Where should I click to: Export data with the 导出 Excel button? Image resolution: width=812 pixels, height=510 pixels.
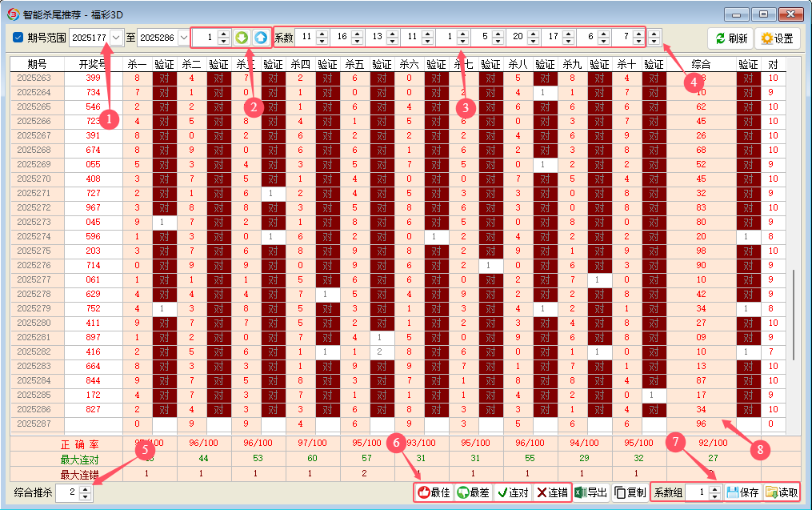591,493
